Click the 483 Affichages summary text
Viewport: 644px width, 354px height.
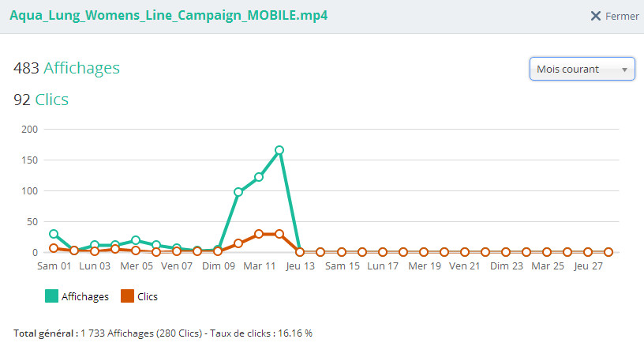(67, 68)
